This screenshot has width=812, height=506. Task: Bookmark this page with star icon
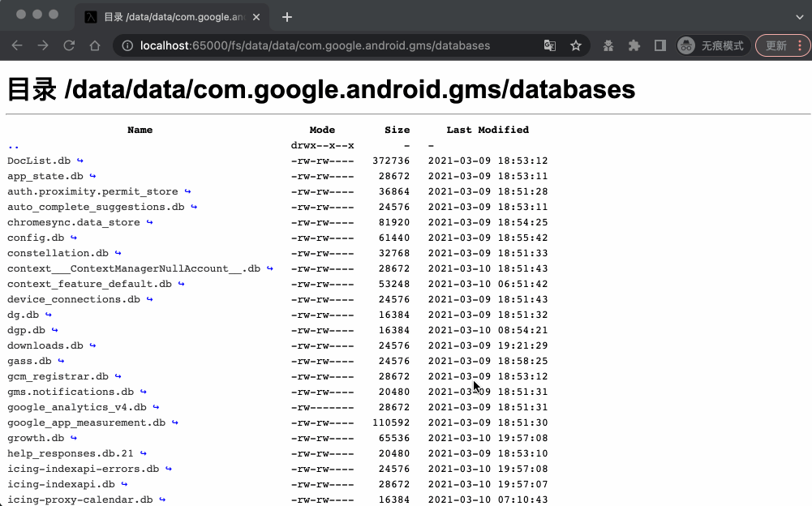coord(575,45)
